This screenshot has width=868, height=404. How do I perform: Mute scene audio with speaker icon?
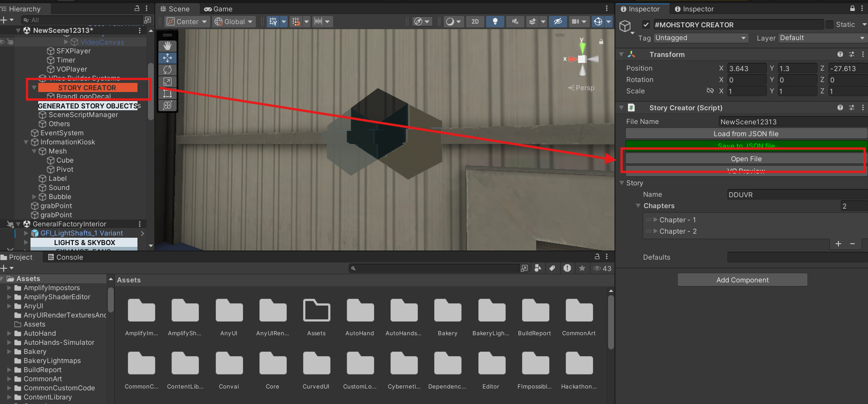[x=515, y=21]
